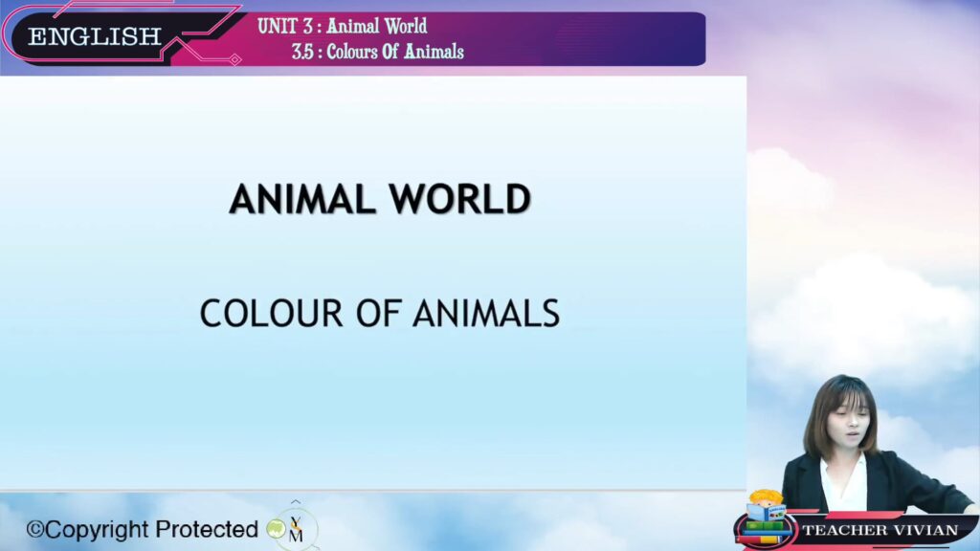Select the '3.5 : Colours Of Animals' subheading
Screen dimensions: 980x551
(377, 52)
